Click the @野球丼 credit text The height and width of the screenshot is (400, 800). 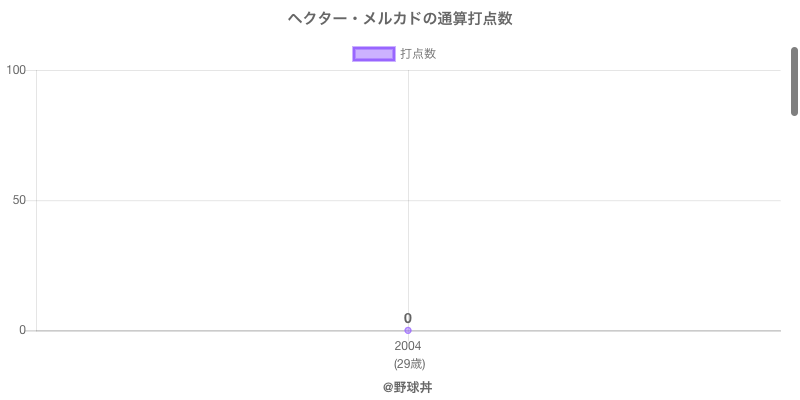pyautogui.click(x=408, y=387)
